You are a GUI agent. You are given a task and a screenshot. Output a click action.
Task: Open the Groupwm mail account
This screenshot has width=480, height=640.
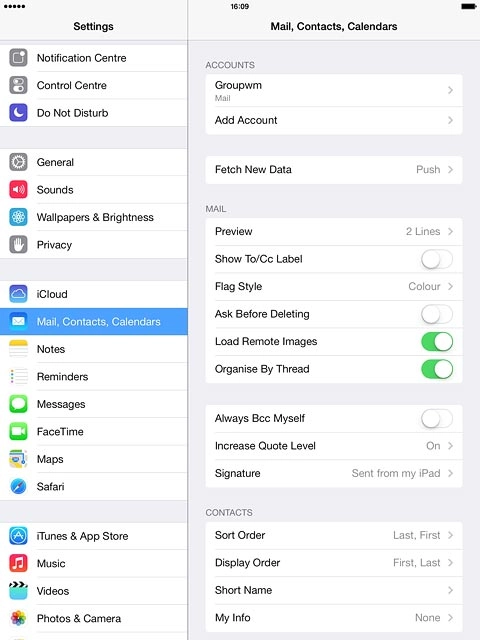pyautogui.click(x=334, y=90)
